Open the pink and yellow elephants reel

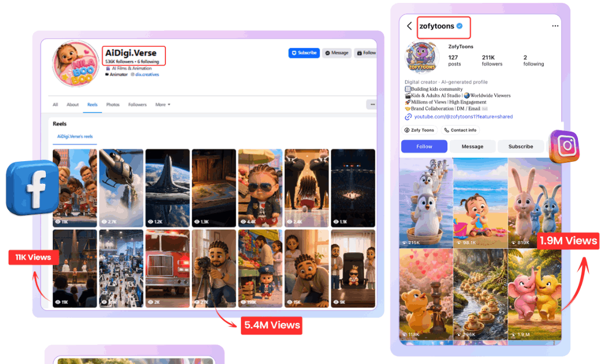point(534,294)
